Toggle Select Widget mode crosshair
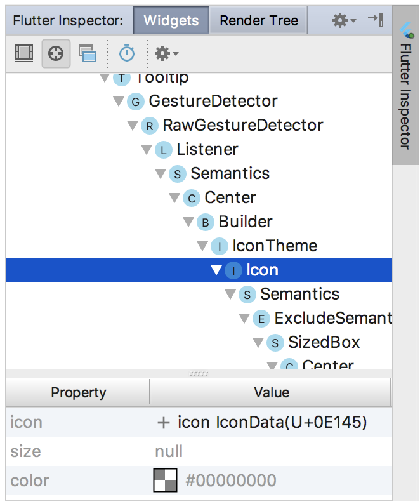The image size is (420, 504). [x=56, y=53]
